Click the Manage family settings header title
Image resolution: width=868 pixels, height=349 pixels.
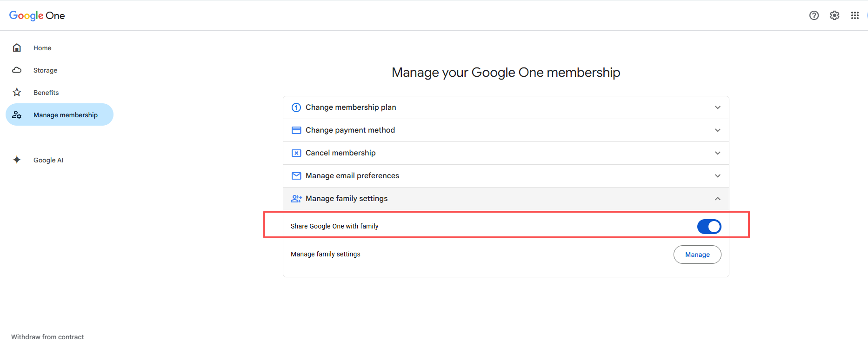coord(347,198)
